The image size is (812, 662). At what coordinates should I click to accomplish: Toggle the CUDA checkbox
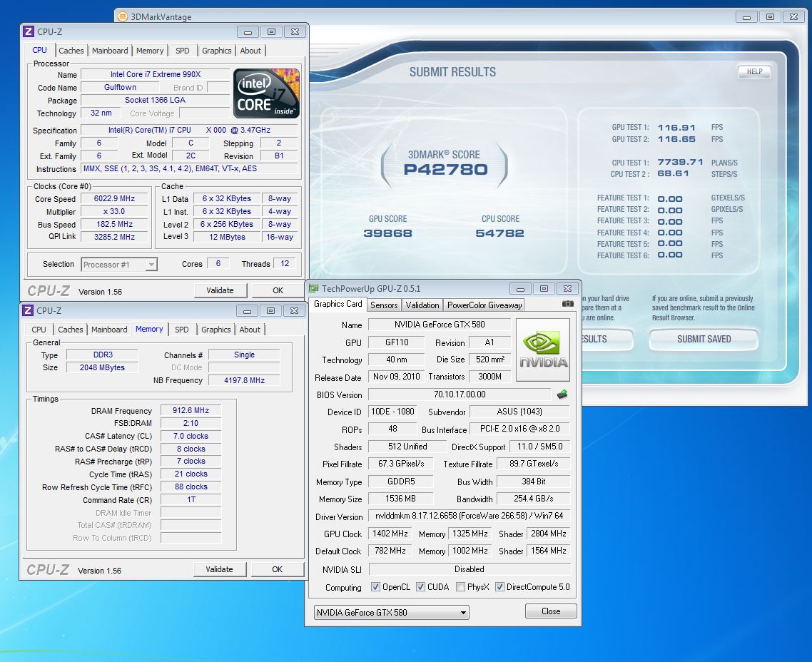click(421, 587)
